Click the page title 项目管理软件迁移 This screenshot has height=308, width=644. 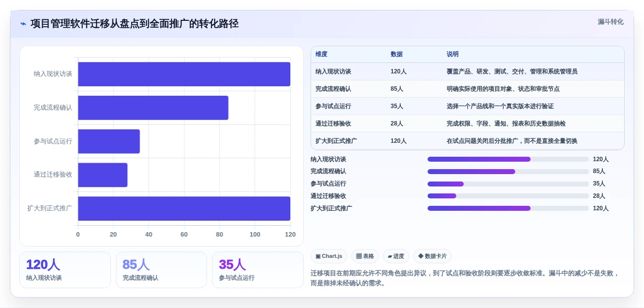[x=135, y=24]
